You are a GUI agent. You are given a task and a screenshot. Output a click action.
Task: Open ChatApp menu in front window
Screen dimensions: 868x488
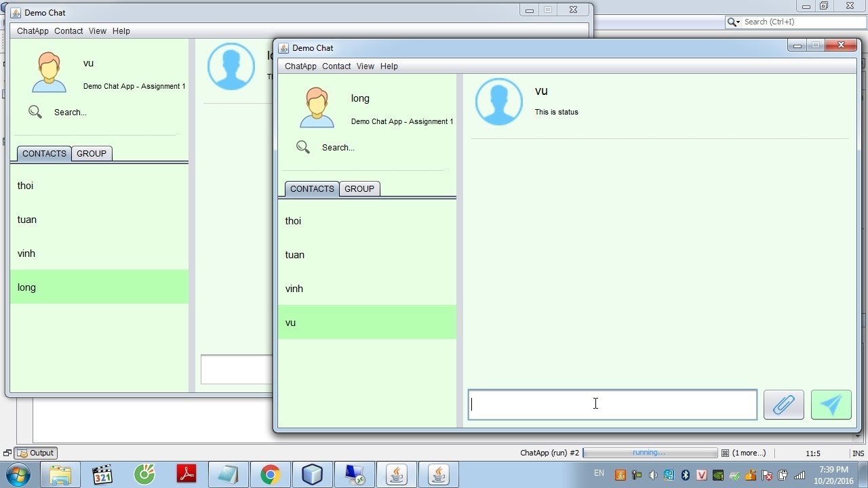click(x=300, y=66)
